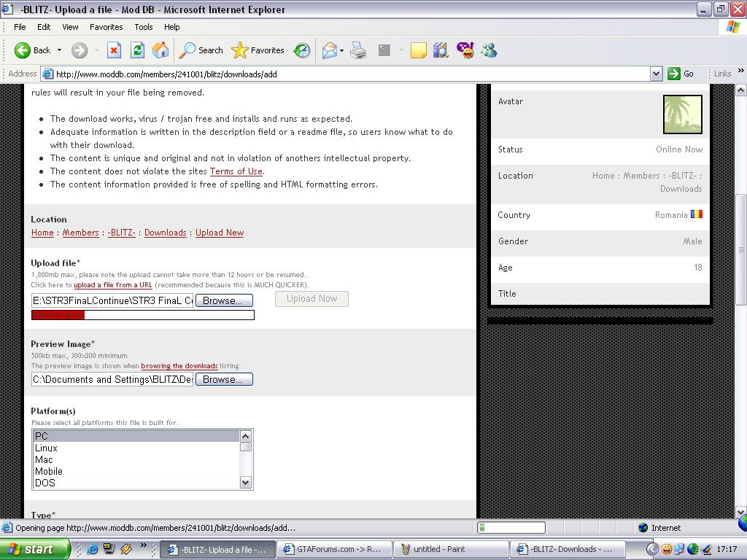Open the Favorites menu
747x560 pixels.
coord(106,27)
